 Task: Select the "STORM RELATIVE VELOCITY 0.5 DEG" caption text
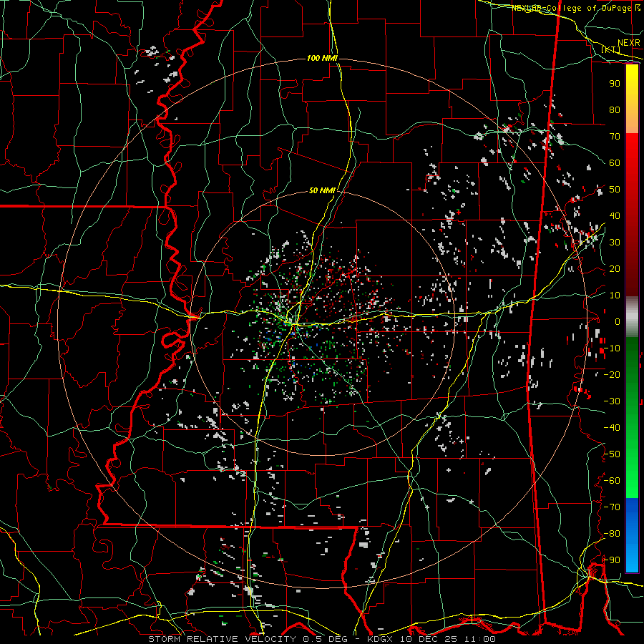(x=248, y=639)
